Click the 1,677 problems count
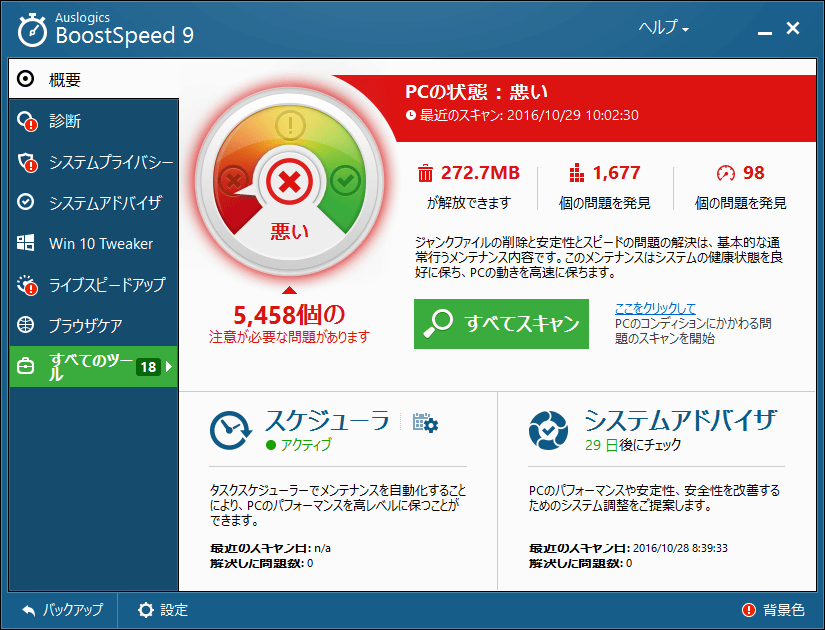 (616, 173)
